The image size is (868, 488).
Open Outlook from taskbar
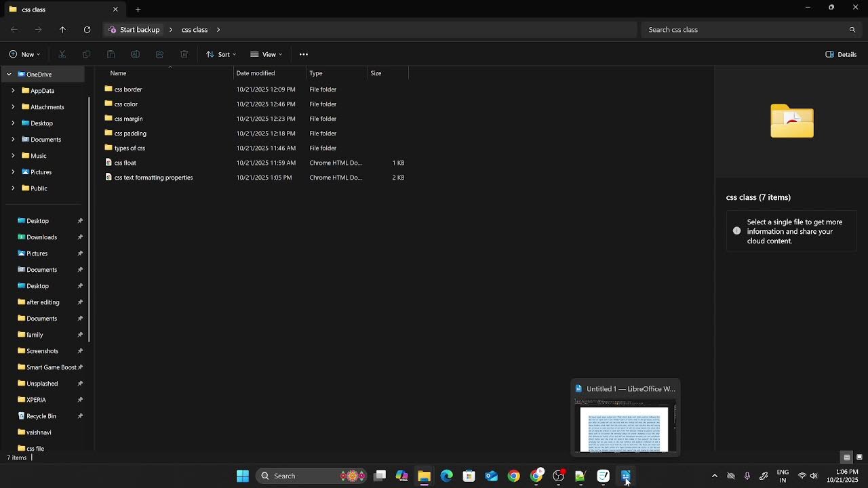(491, 476)
